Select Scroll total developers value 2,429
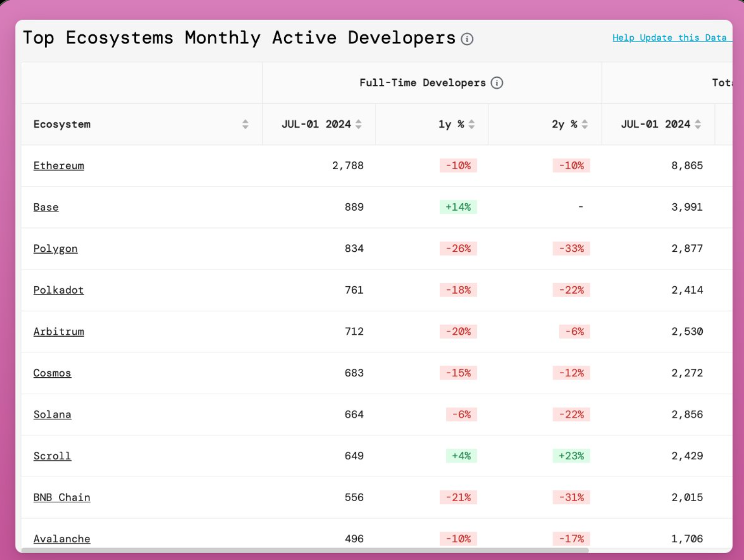The width and height of the screenshot is (744, 560). pos(687,456)
